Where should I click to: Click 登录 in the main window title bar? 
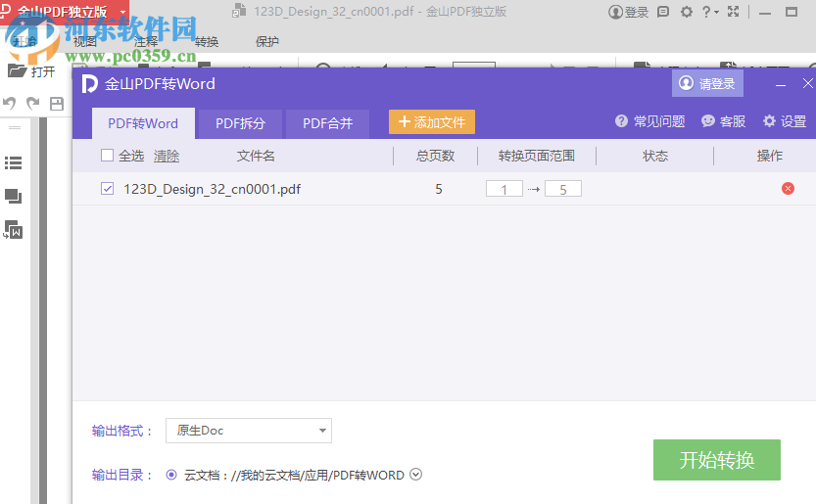coord(628,12)
